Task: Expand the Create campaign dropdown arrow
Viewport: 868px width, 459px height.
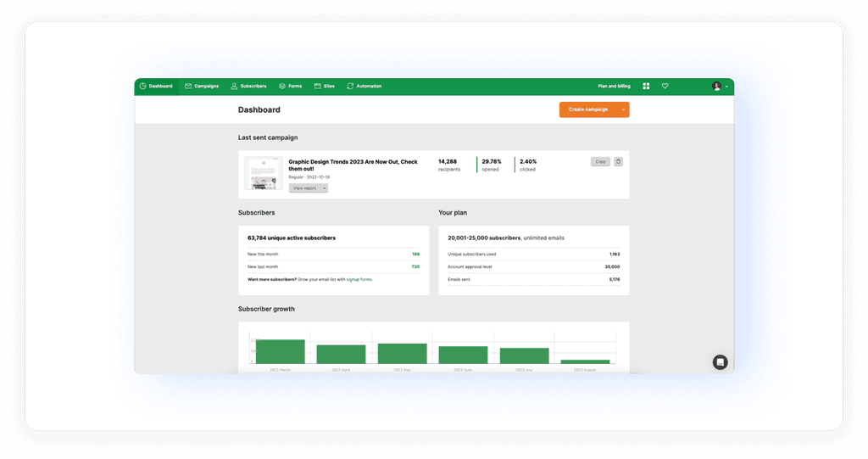Action: click(x=623, y=109)
